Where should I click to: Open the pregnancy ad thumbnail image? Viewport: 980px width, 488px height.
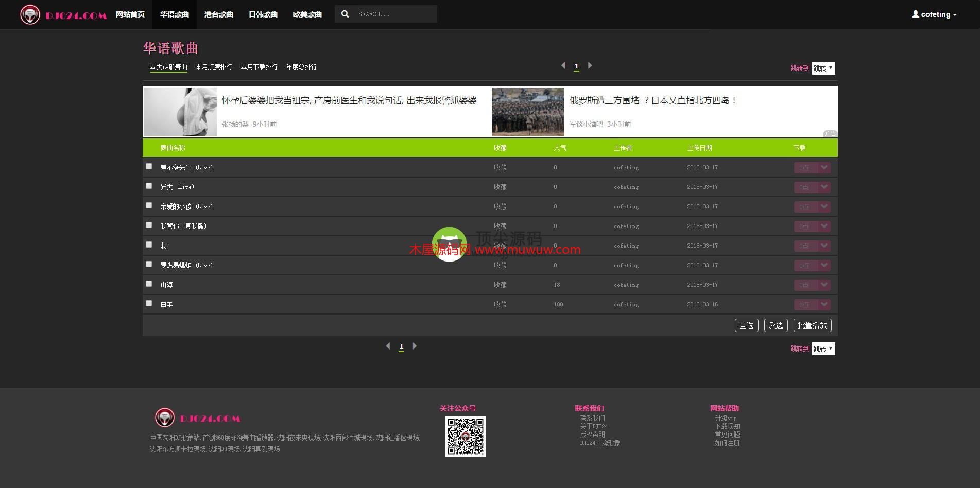180,112
